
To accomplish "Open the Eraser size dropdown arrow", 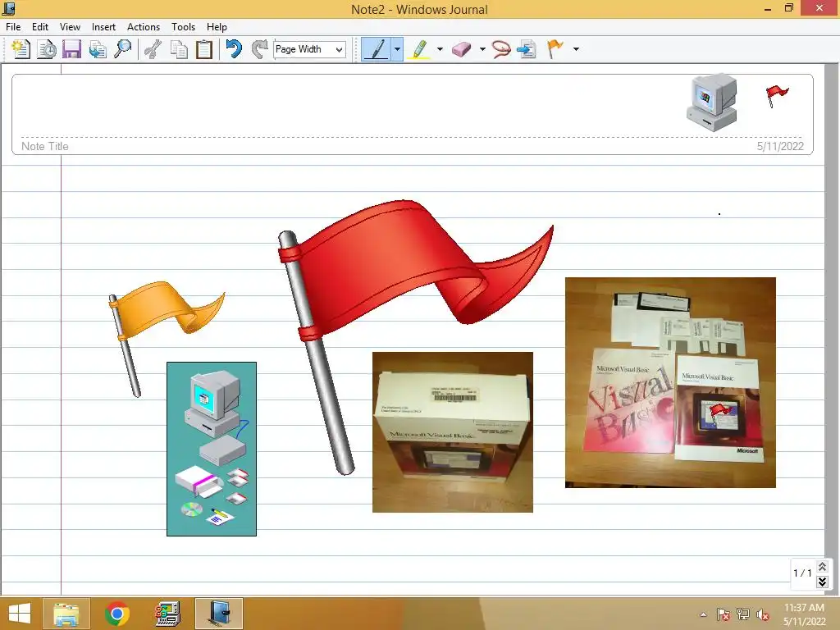I will tap(482, 49).
